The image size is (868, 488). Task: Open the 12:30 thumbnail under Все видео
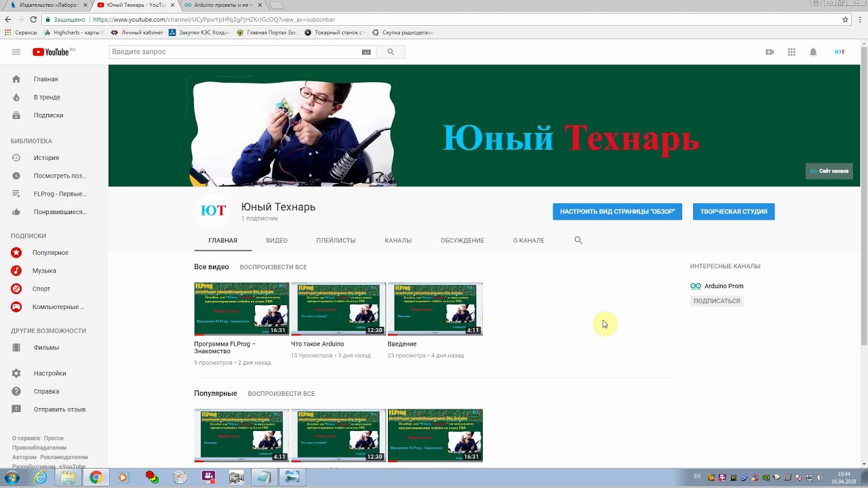(338, 309)
